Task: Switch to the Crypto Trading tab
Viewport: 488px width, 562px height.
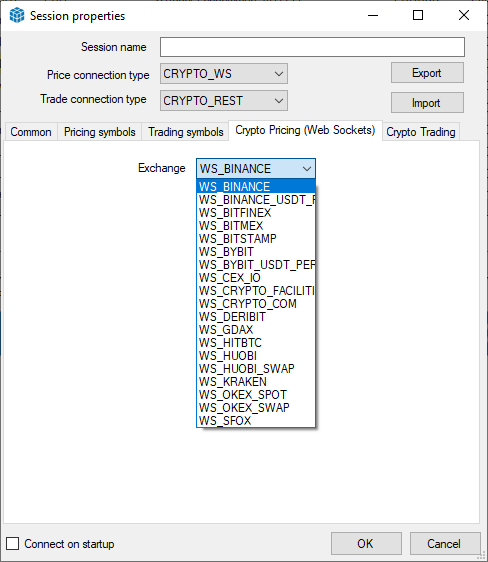Action: point(421,132)
